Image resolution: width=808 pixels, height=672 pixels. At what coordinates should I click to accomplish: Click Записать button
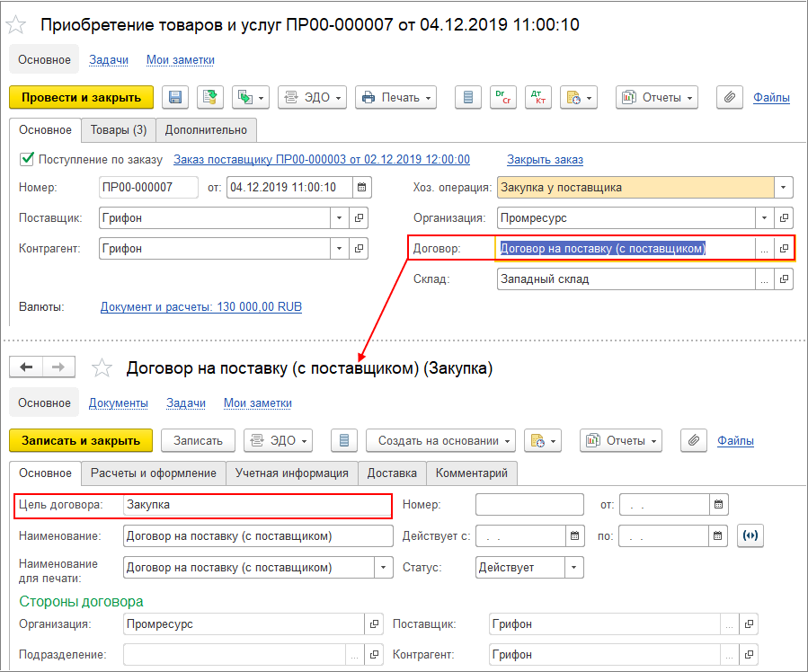point(198,441)
